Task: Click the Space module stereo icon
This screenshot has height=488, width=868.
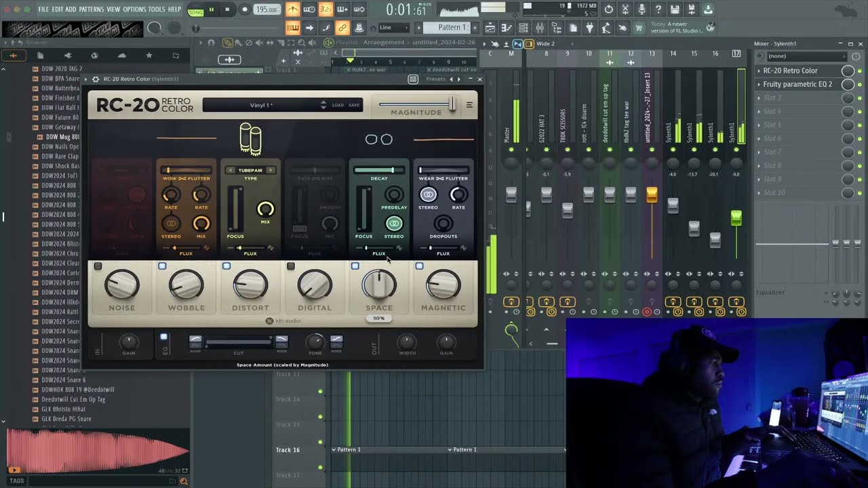Action: coord(394,223)
